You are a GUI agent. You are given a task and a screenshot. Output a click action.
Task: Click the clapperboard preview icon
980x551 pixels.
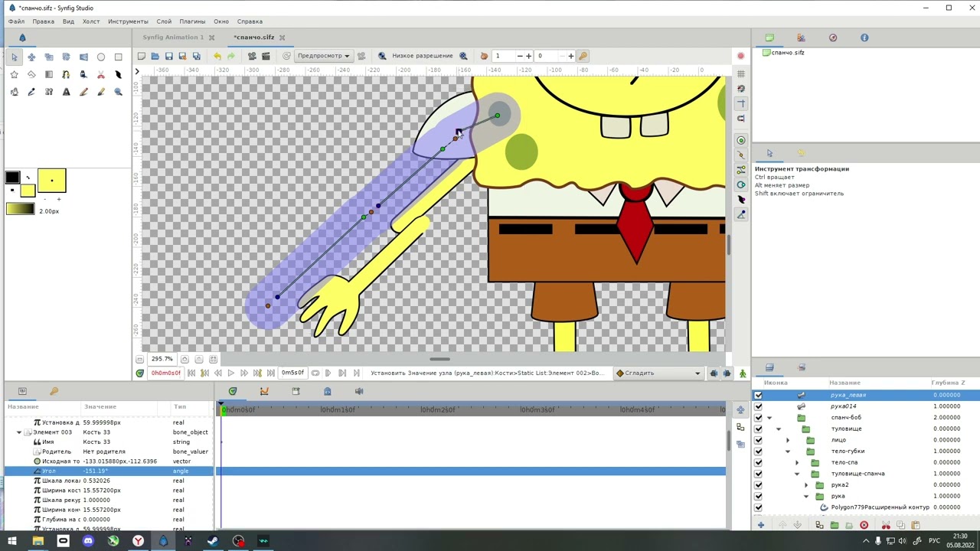[x=266, y=56]
